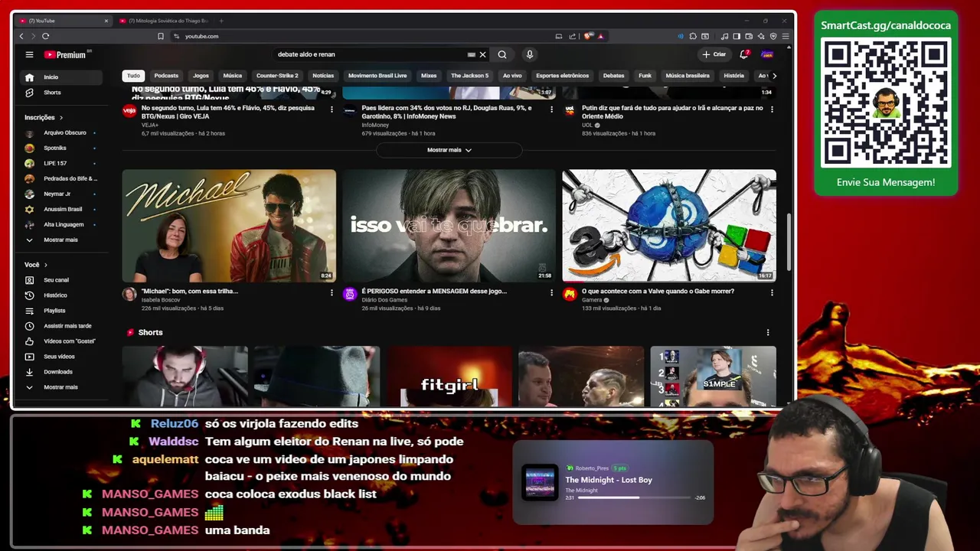Open the browser extensions puzzle icon

click(693, 36)
